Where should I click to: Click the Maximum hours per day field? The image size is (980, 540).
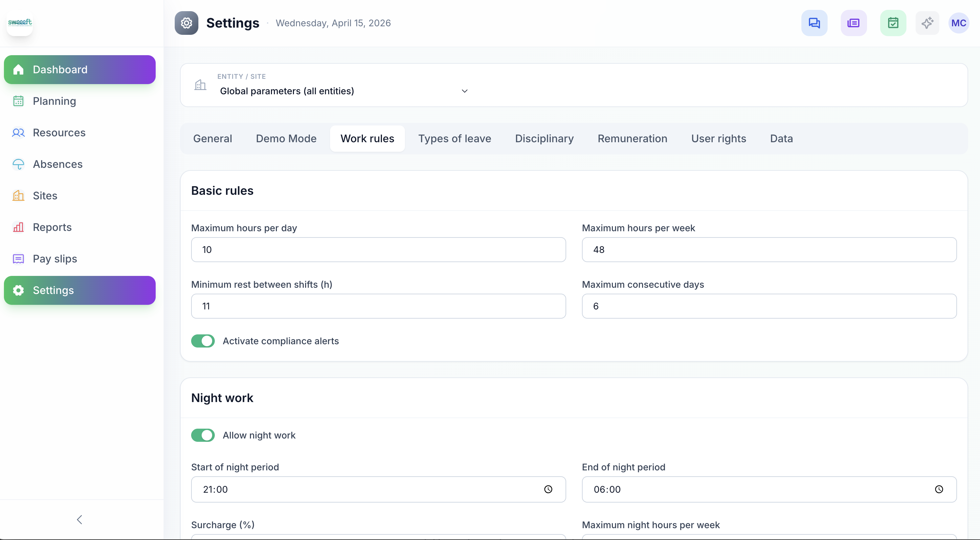click(x=378, y=250)
